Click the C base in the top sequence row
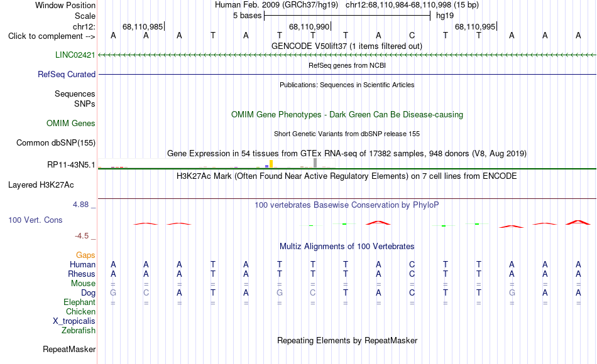The width and height of the screenshot is (597, 364). (412, 35)
